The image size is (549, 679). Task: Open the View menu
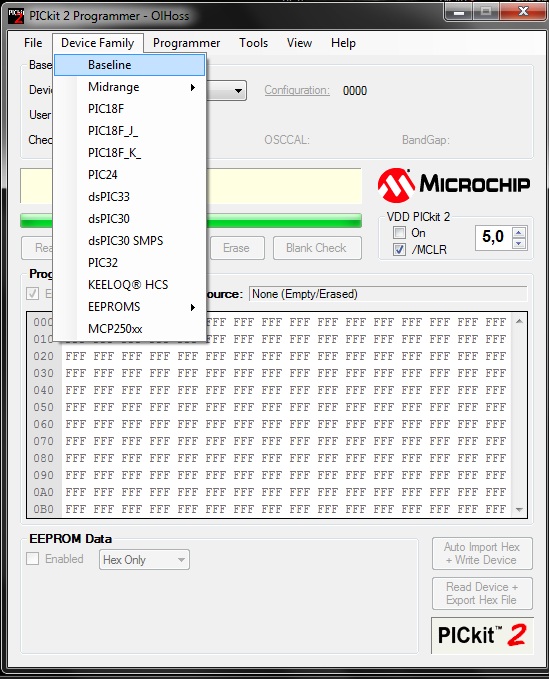[x=299, y=43]
